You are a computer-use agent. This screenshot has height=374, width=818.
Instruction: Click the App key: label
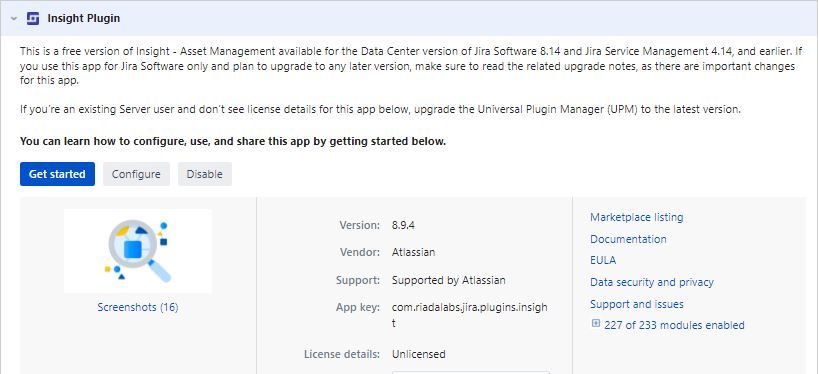358,307
